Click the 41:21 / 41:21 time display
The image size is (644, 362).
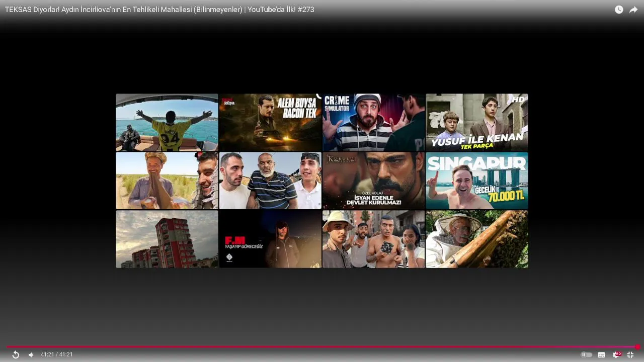click(56, 354)
